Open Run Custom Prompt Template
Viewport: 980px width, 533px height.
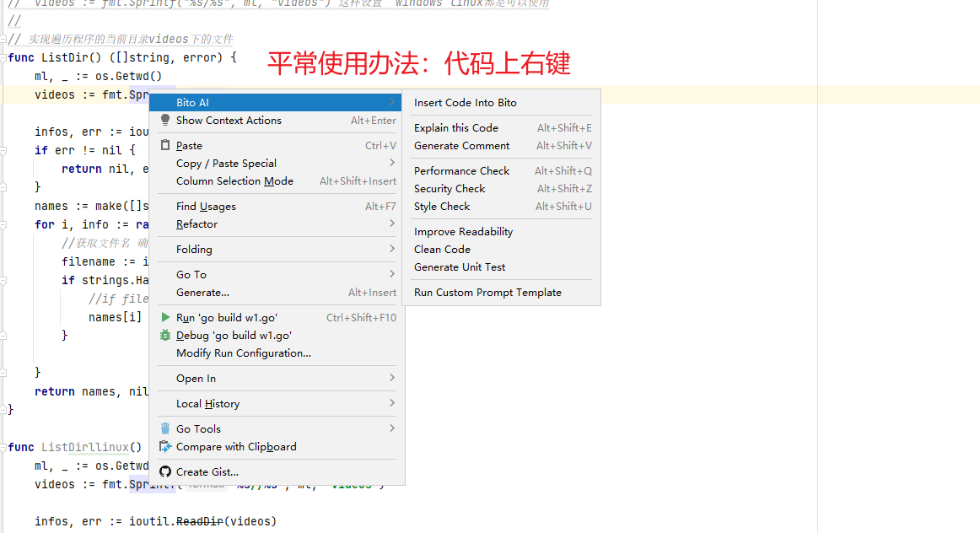click(x=502, y=292)
